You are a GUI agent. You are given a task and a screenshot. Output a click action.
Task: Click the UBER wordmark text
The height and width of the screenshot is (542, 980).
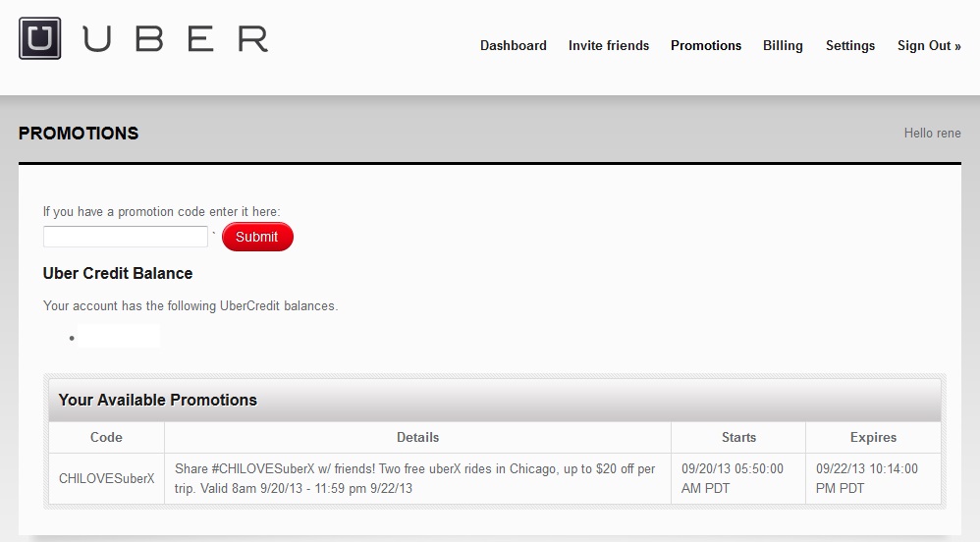(x=176, y=39)
